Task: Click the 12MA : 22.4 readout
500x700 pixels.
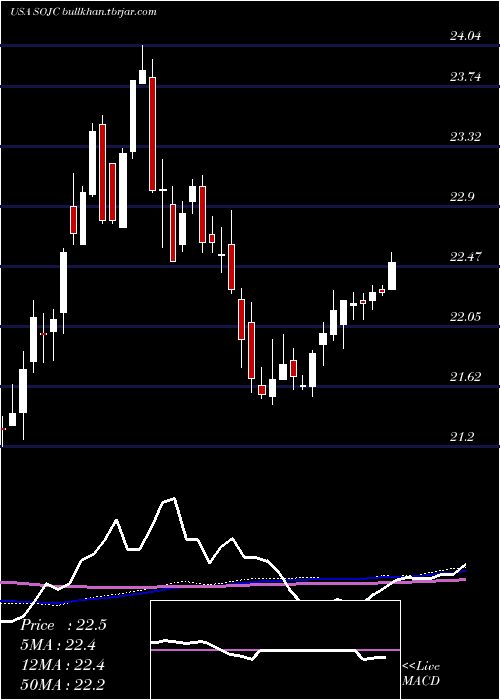Action: (x=63, y=665)
